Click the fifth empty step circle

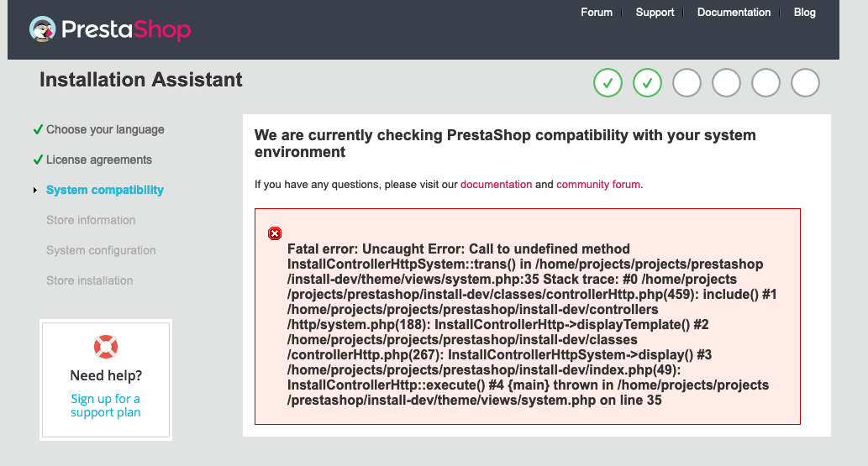point(765,82)
